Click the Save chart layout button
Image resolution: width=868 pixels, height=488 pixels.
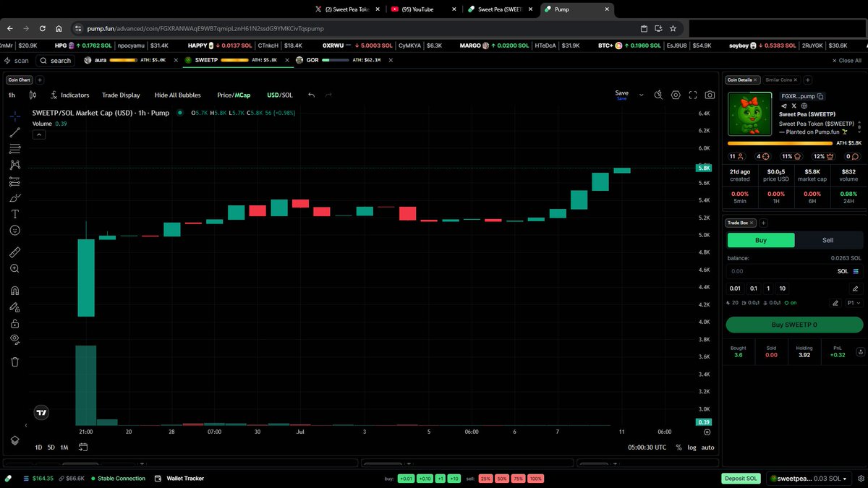tap(621, 94)
